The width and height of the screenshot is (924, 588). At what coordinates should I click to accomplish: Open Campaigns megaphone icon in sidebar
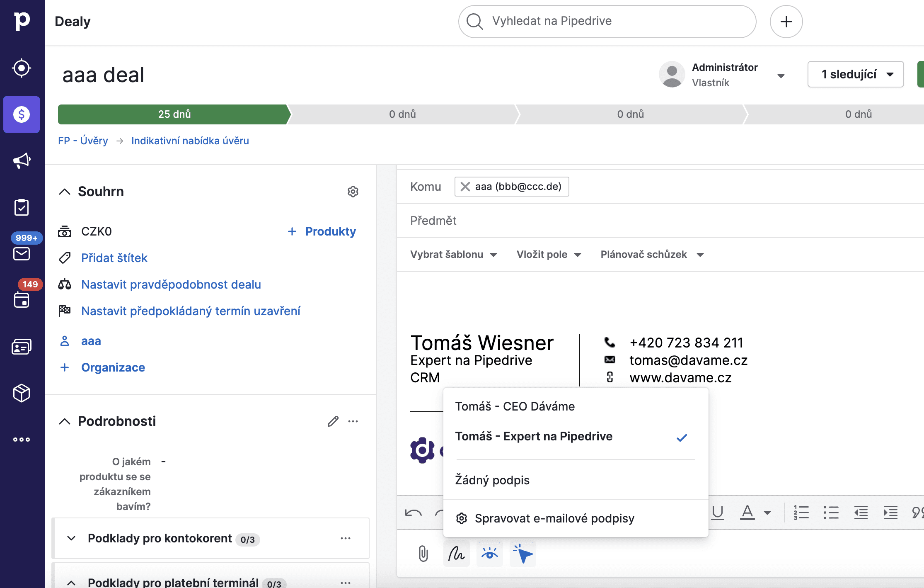[x=22, y=161]
